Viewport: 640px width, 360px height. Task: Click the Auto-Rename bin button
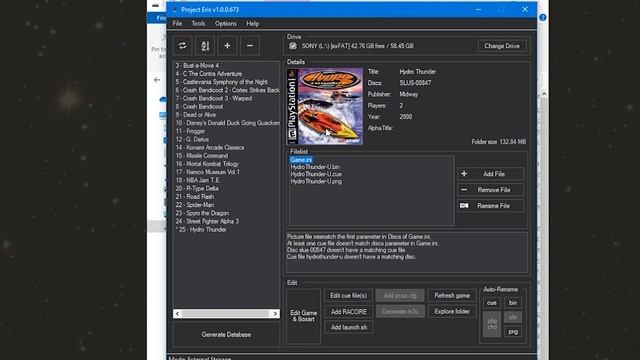tap(513, 303)
